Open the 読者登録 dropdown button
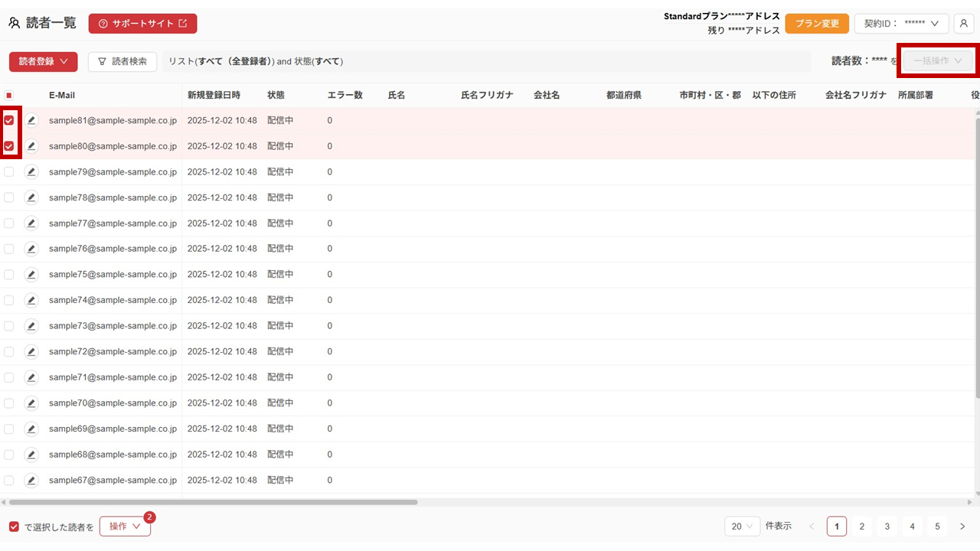 pyautogui.click(x=43, y=61)
